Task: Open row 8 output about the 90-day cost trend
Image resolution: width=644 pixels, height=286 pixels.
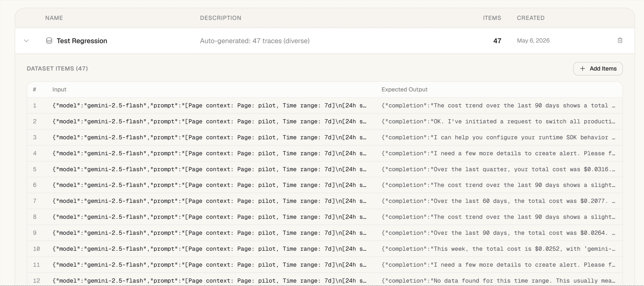Action: click(x=498, y=217)
